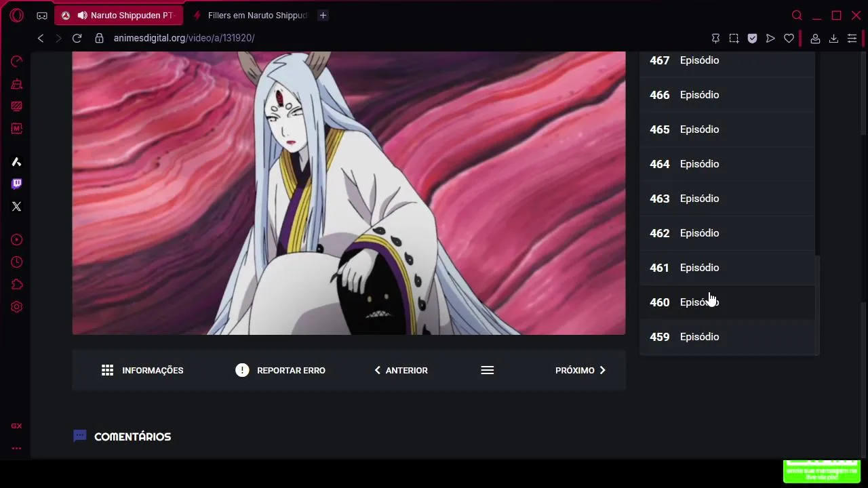The height and width of the screenshot is (488, 868).
Task: Click the pin icon in address bar
Action: (715, 39)
